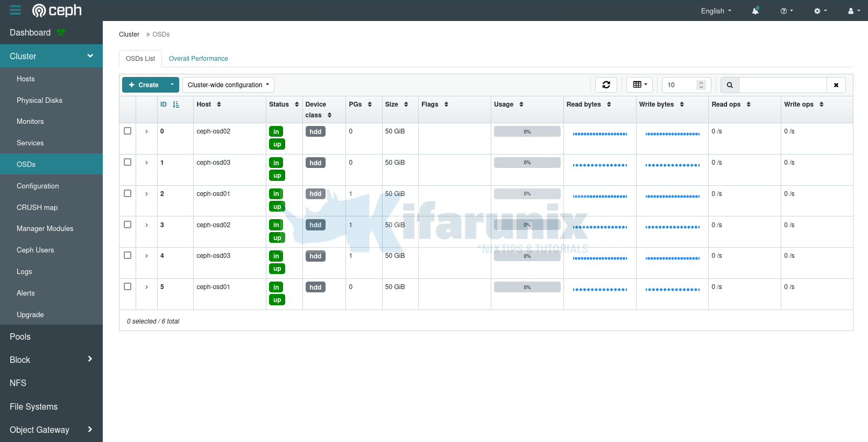Open the notifications bell icon
The width and height of the screenshot is (868, 442).
(x=756, y=11)
